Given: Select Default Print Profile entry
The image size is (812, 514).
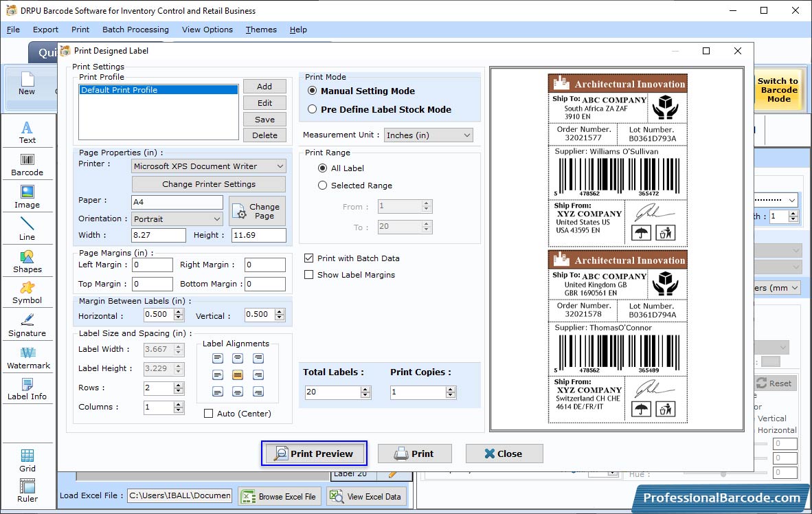Looking at the screenshot, I should click(x=159, y=90).
